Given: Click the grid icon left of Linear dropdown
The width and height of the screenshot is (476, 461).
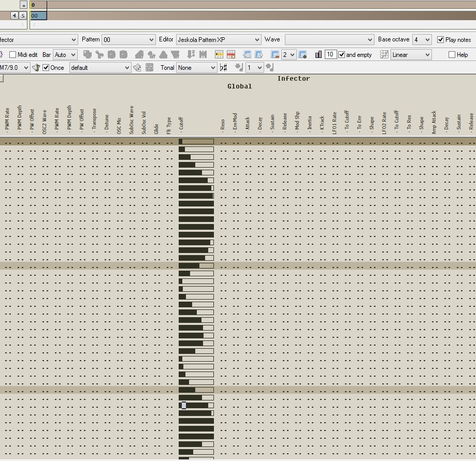Looking at the screenshot, I should click(384, 55).
